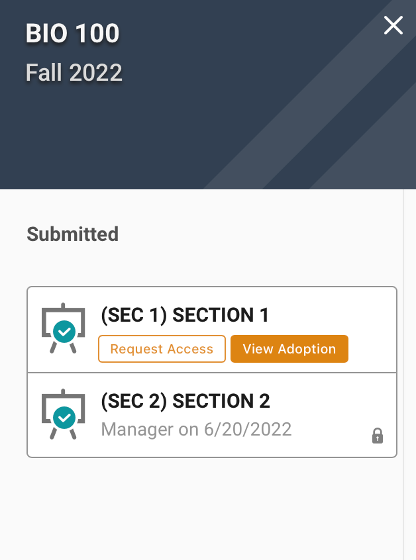Click the Fall 2022 term label

(x=74, y=73)
